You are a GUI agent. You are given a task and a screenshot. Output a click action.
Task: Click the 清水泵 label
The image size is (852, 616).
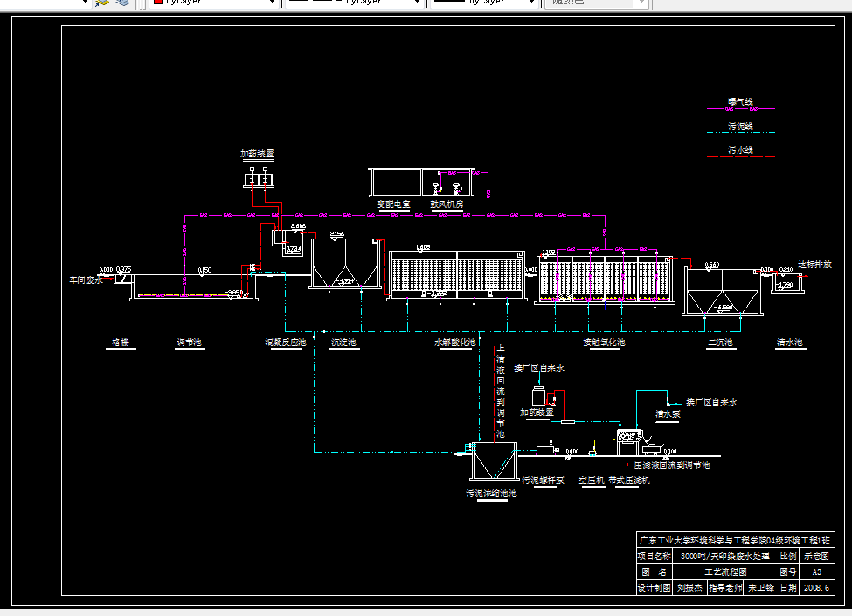click(668, 414)
